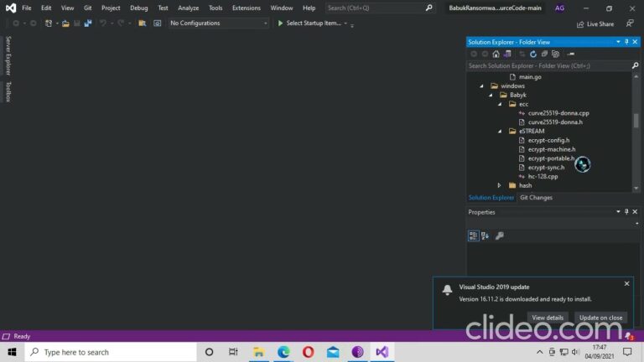Toggle Show All Files in Solution Explorer

pyautogui.click(x=556, y=54)
